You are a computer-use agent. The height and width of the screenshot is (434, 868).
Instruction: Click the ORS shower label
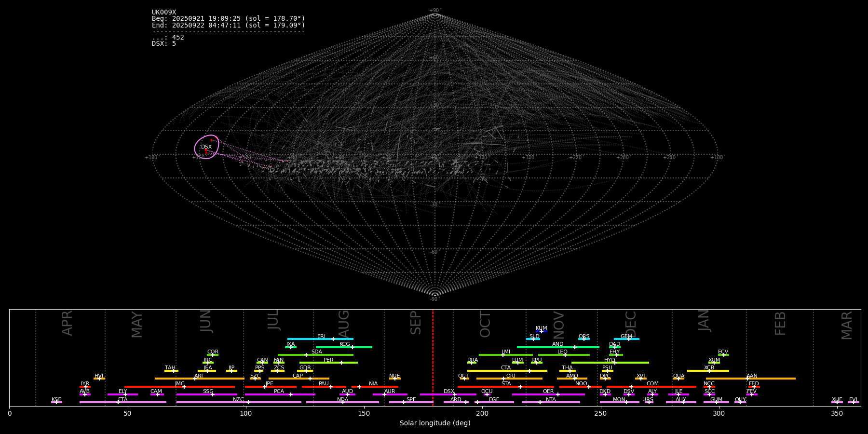point(584,337)
